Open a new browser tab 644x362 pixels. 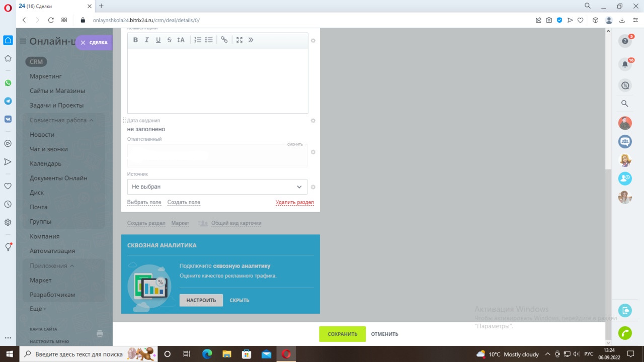(x=101, y=6)
